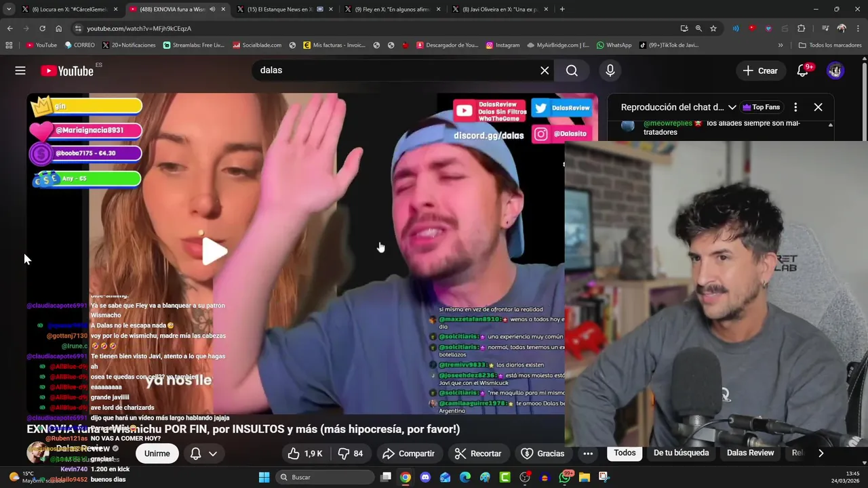Send a Gracias super thanks
Image resolution: width=868 pixels, height=488 pixels.
(x=542, y=453)
